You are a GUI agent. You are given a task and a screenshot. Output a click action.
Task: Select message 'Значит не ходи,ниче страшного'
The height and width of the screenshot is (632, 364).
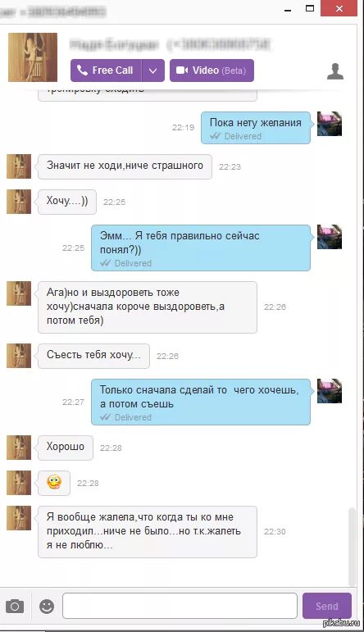click(125, 166)
